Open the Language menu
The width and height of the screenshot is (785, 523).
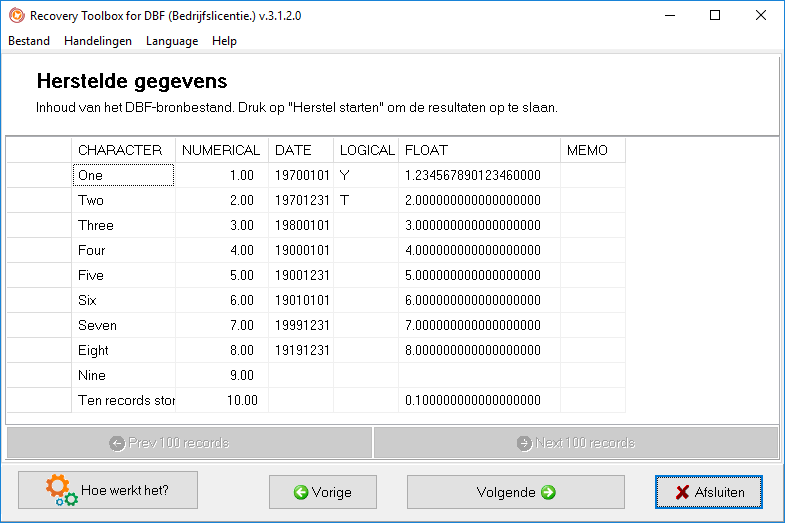[x=172, y=41]
